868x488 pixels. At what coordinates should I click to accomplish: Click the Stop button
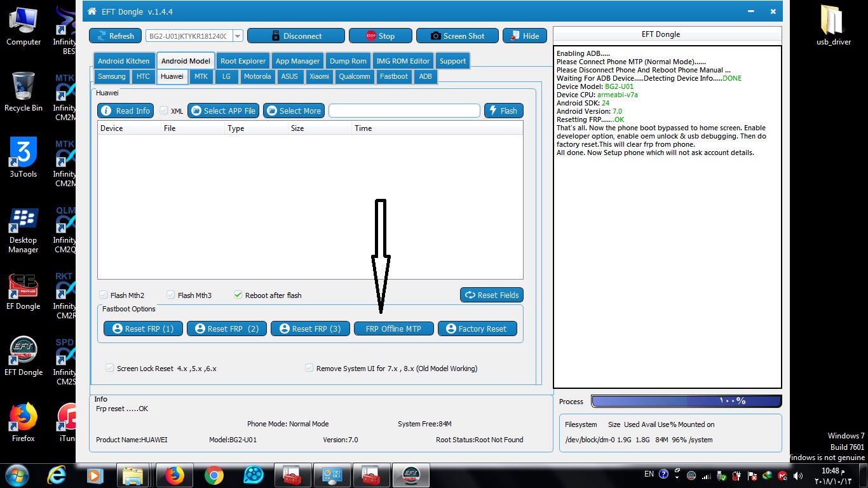click(x=380, y=36)
